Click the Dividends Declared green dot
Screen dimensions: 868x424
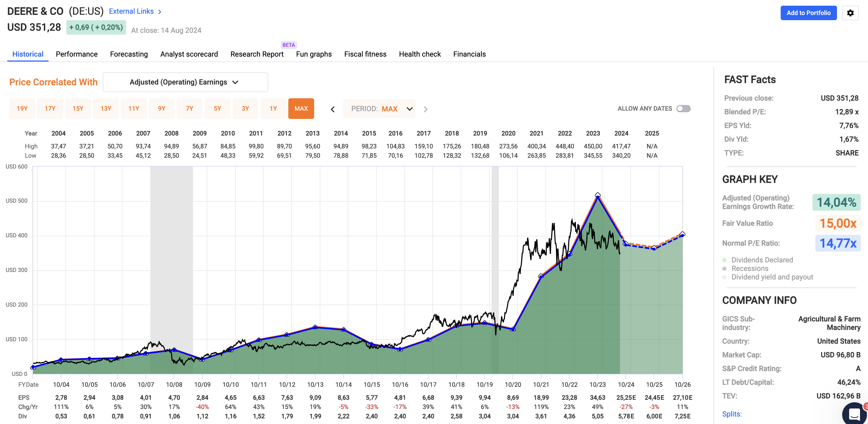click(x=724, y=260)
